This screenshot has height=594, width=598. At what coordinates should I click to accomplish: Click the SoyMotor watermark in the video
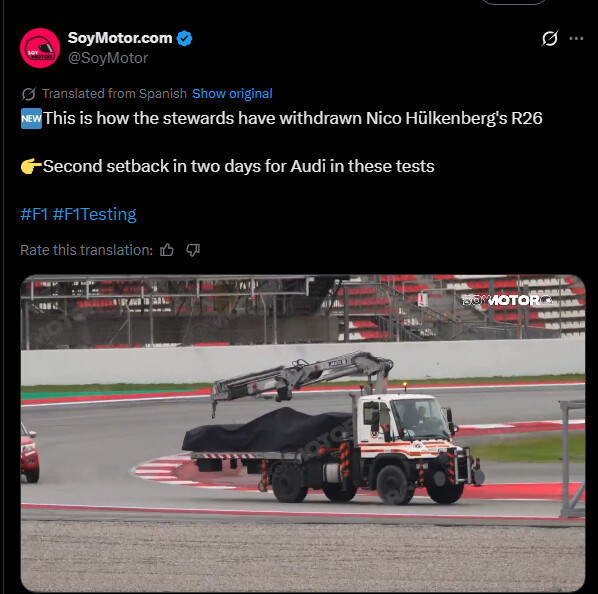point(507,300)
